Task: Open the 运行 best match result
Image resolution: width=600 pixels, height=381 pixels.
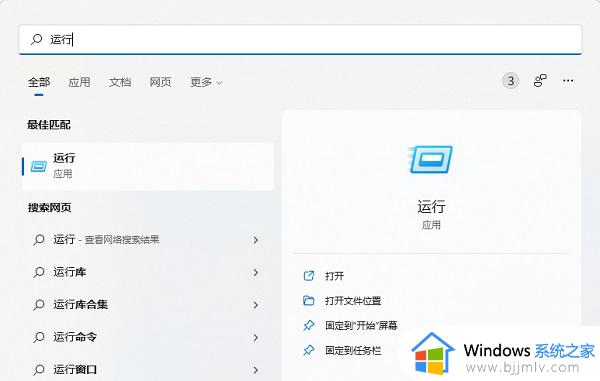Action: pyautogui.click(x=148, y=166)
